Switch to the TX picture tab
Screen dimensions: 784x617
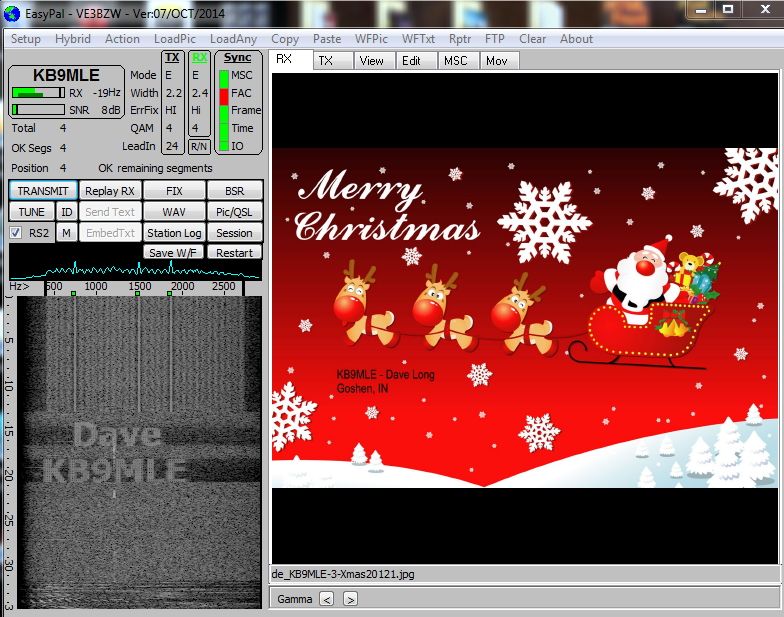point(334,60)
